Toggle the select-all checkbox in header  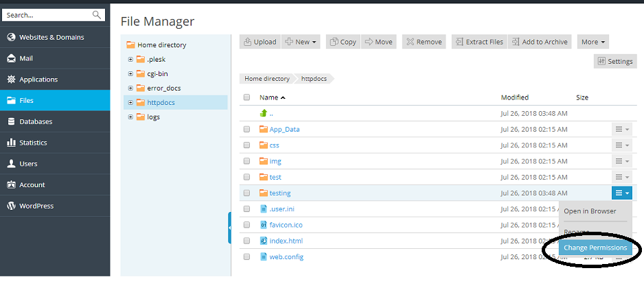[x=246, y=97]
